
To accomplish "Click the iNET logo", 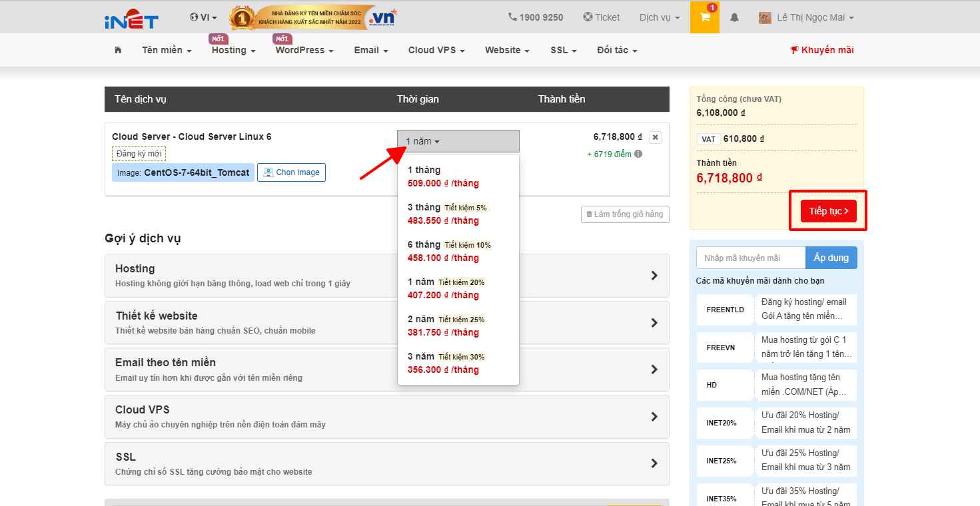I will [131, 17].
